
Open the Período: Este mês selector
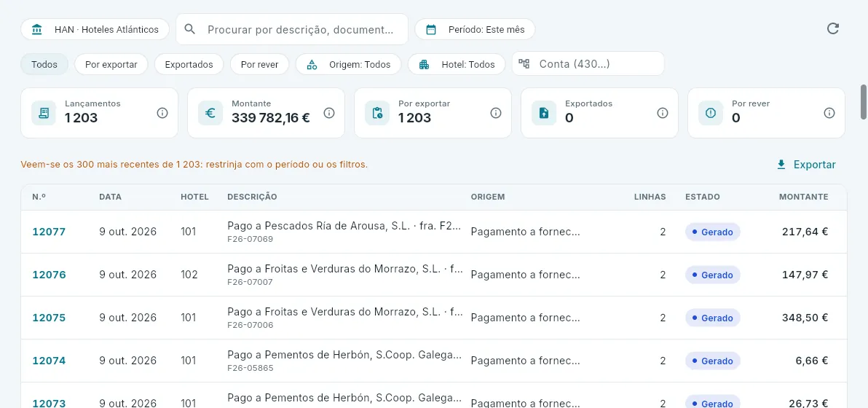(475, 29)
